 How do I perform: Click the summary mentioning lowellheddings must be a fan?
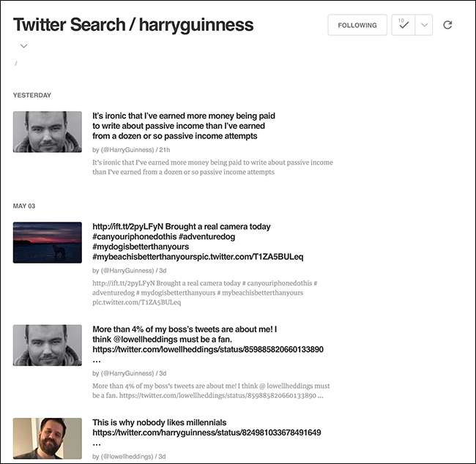click(211, 391)
